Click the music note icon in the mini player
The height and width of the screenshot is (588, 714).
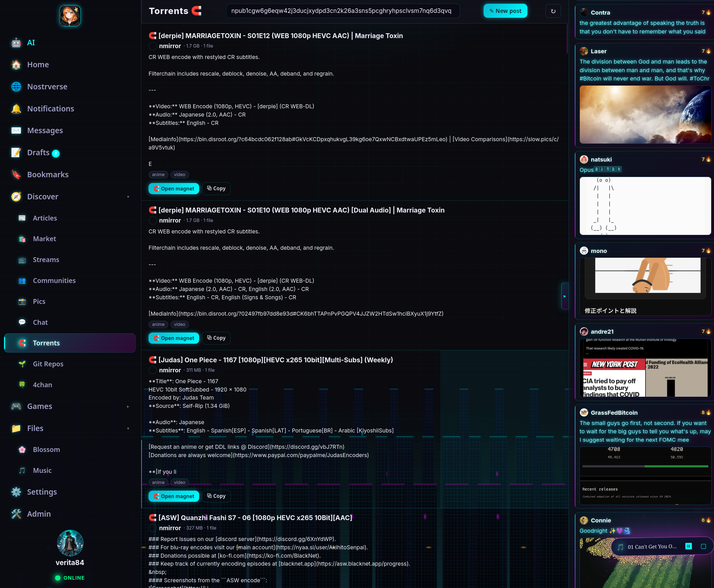621,547
